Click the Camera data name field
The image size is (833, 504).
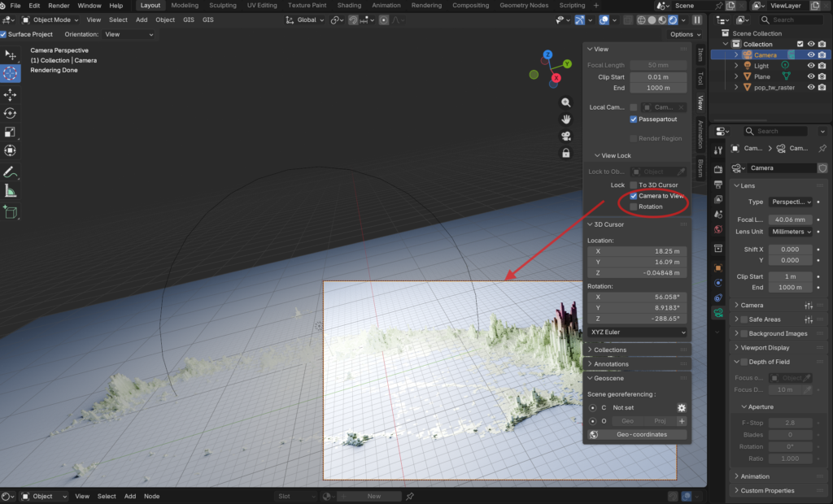pos(782,168)
